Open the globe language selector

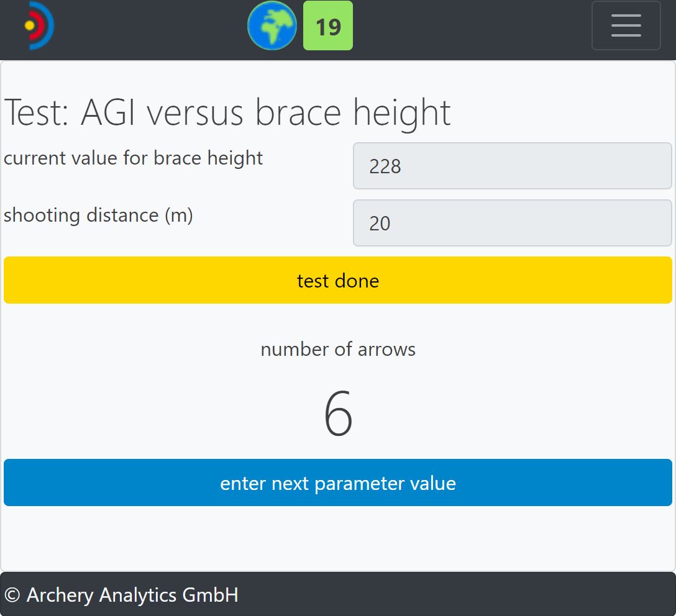[x=272, y=25]
